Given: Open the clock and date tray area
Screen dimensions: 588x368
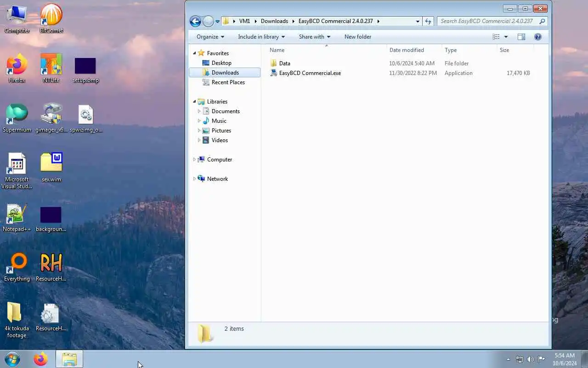Looking at the screenshot, I should [x=565, y=359].
